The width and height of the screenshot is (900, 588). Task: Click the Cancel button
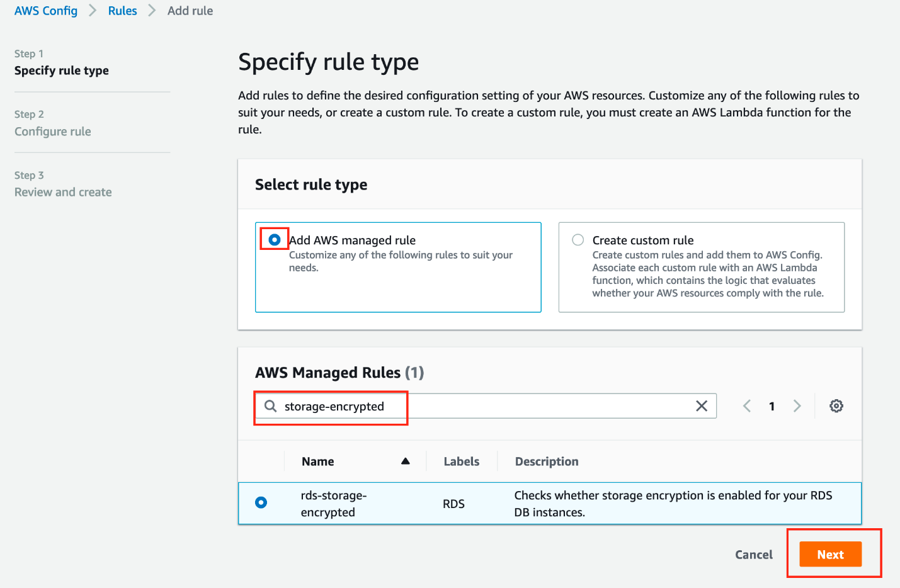[x=754, y=555]
